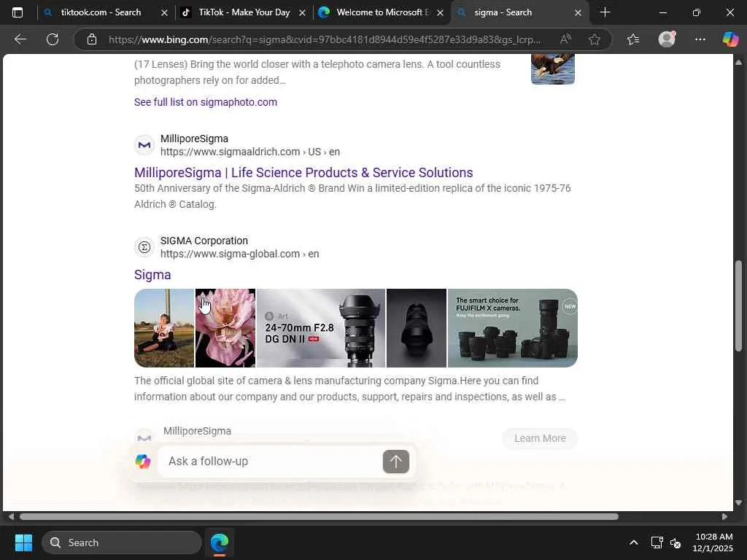This screenshot has height=560, width=747.
Task: Open the Windows Start menu
Action: (23, 542)
